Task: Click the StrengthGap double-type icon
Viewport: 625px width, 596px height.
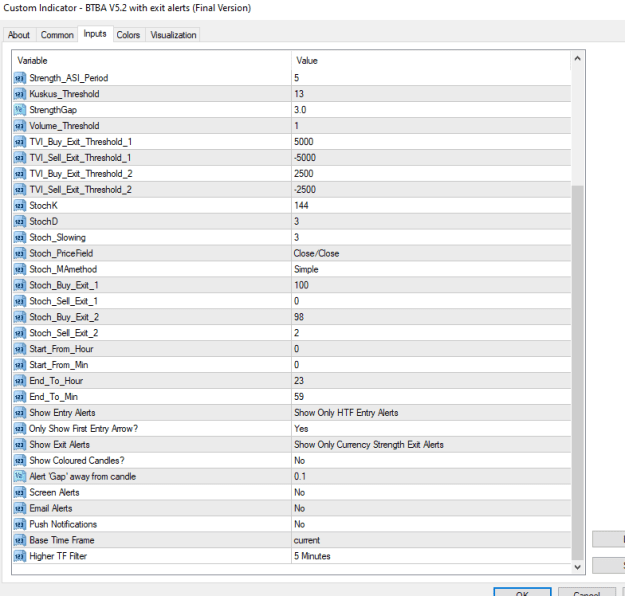Action: [20, 110]
